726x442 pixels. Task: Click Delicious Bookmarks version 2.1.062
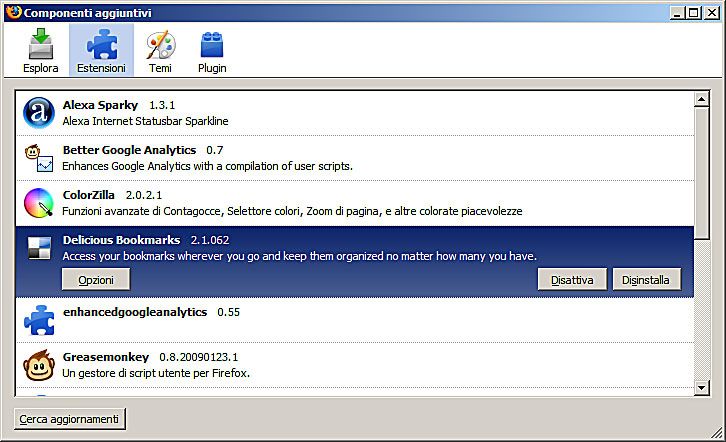210,240
